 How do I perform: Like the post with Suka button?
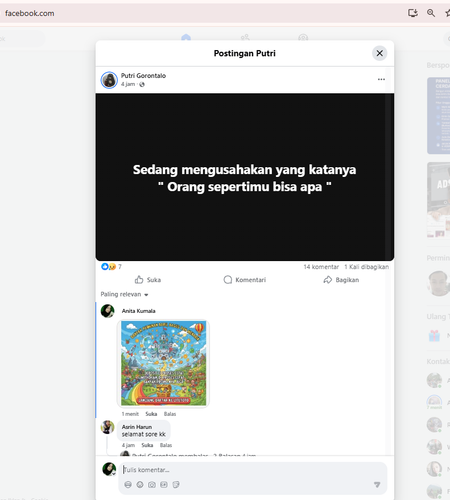click(x=148, y=280)
